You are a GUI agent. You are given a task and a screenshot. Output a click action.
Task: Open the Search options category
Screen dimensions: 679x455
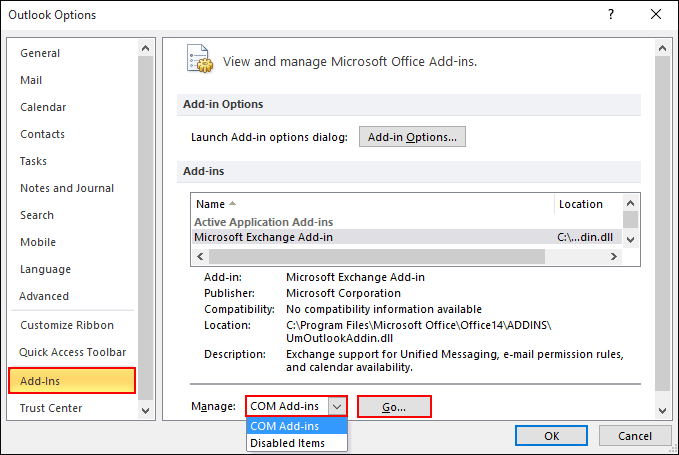[x=37, y=215]
